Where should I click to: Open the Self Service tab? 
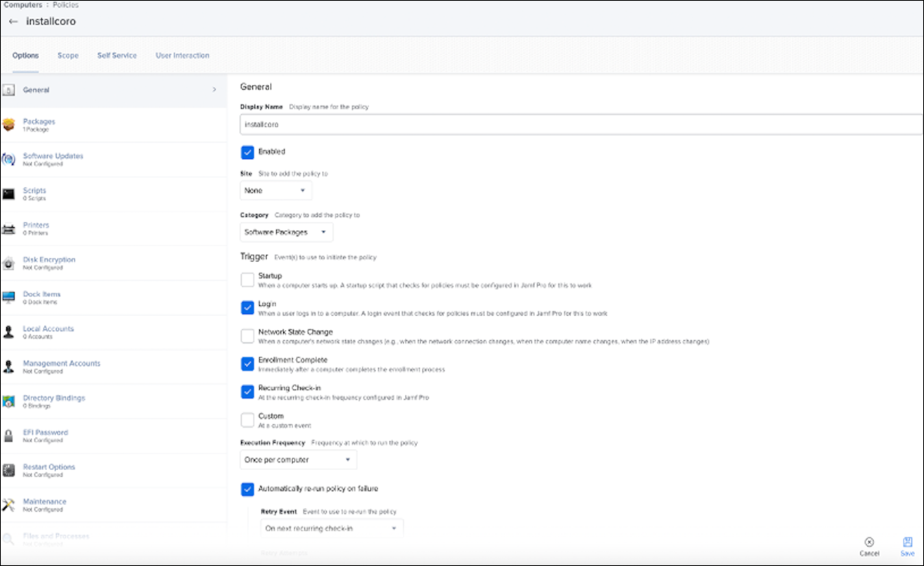[116, 55]
